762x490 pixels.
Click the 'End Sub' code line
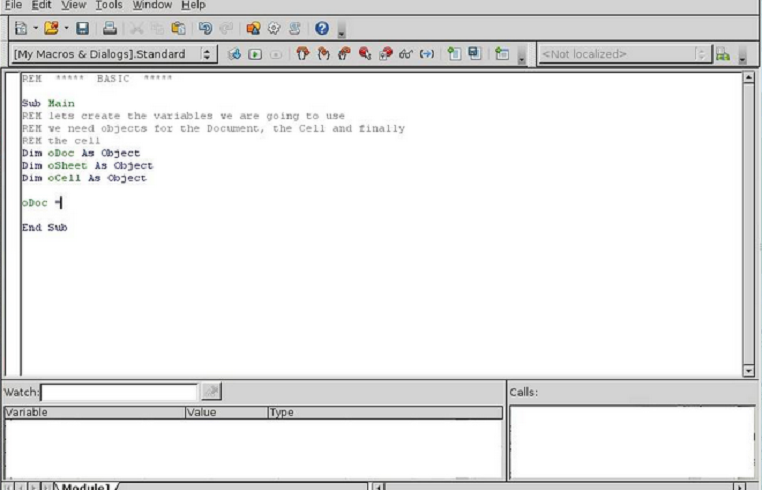coord(45,228)
